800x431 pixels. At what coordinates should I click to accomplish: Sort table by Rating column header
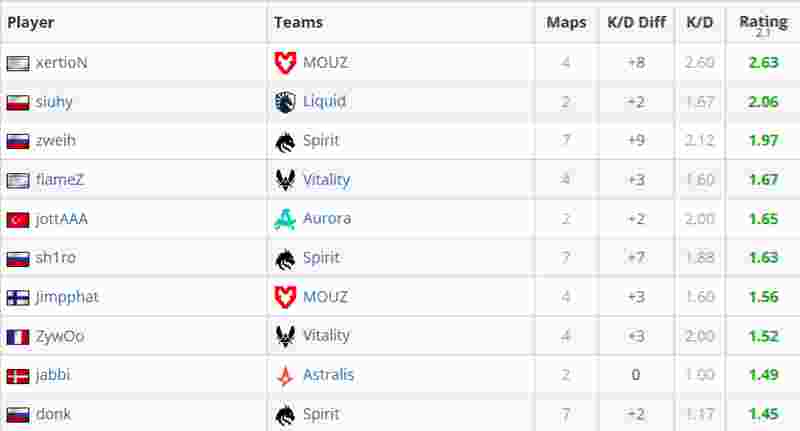(x=763, y=22)
